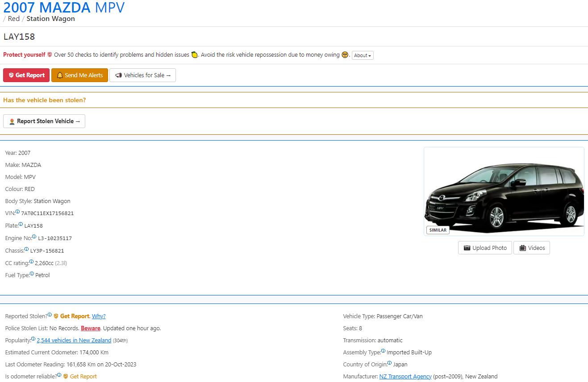This screenshot has height=382, width=588.
Task: Click the Beware link
Action: pos(91,328)
